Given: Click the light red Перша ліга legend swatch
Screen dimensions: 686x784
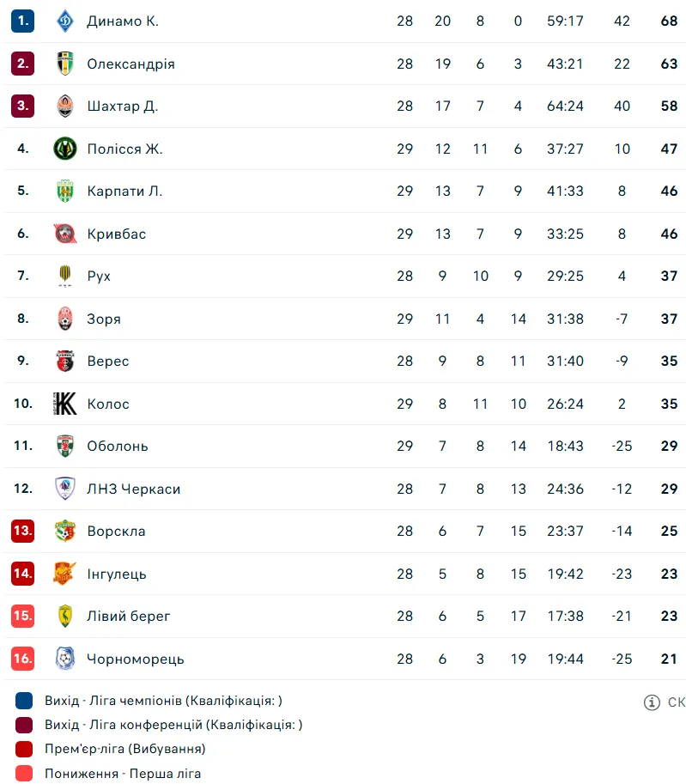Looking at the screenshot, I should click(24, 774).
